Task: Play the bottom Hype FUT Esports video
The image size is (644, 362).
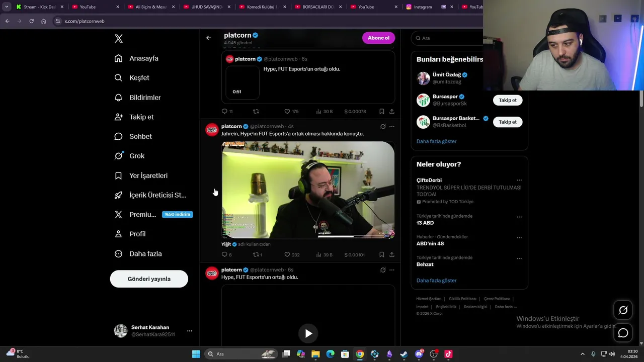Action: tap(308, 333)
